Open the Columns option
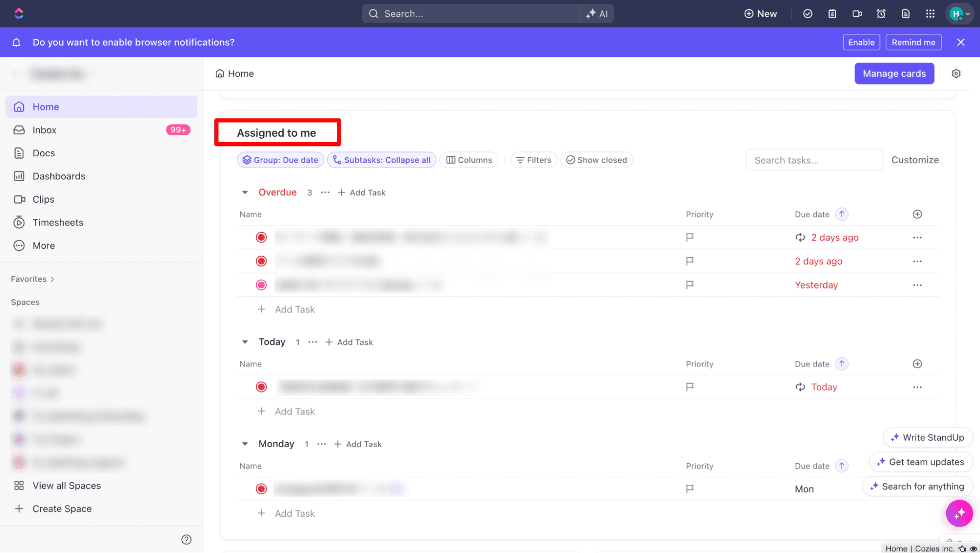 [469, 160]
